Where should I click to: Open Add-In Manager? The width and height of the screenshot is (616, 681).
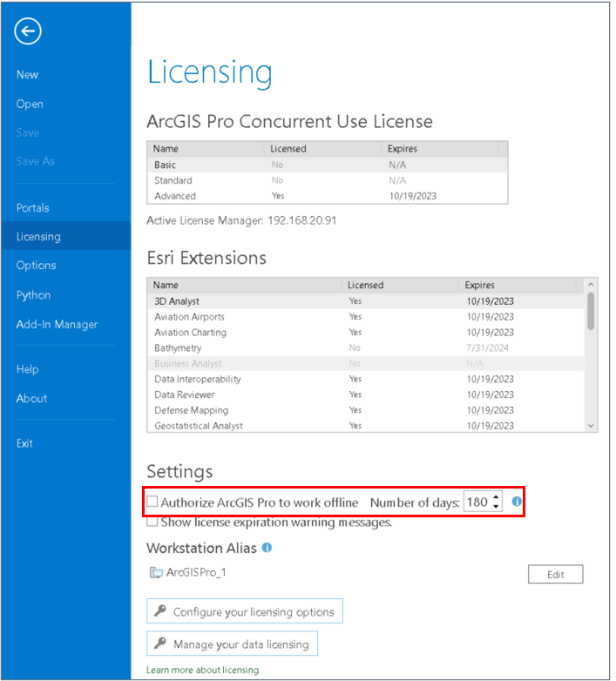point(57,325)
